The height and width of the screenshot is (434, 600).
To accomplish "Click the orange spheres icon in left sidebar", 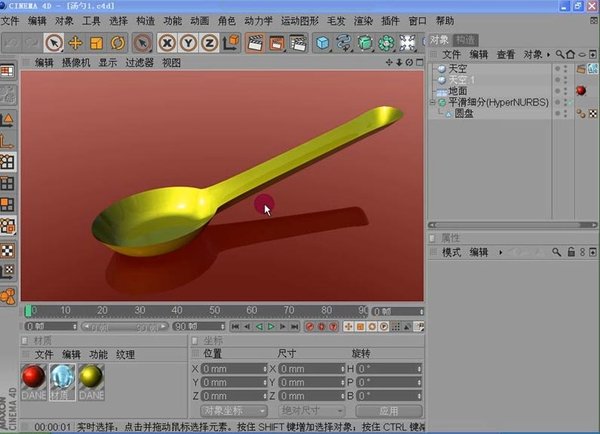I will 8,296.
